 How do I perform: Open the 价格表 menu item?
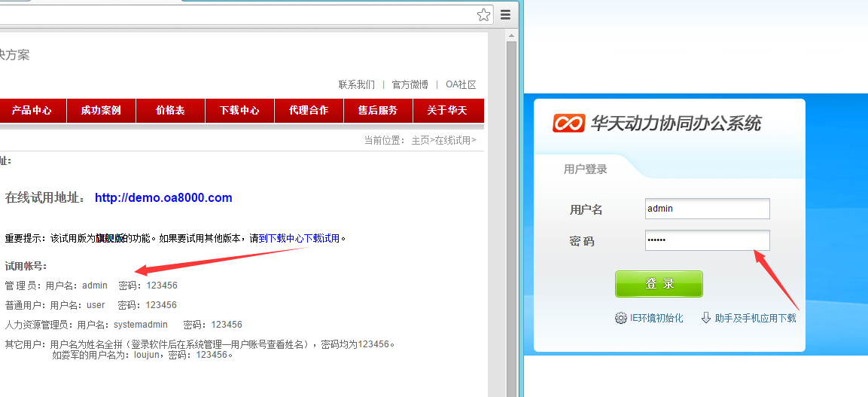click(x=170, y=110)
